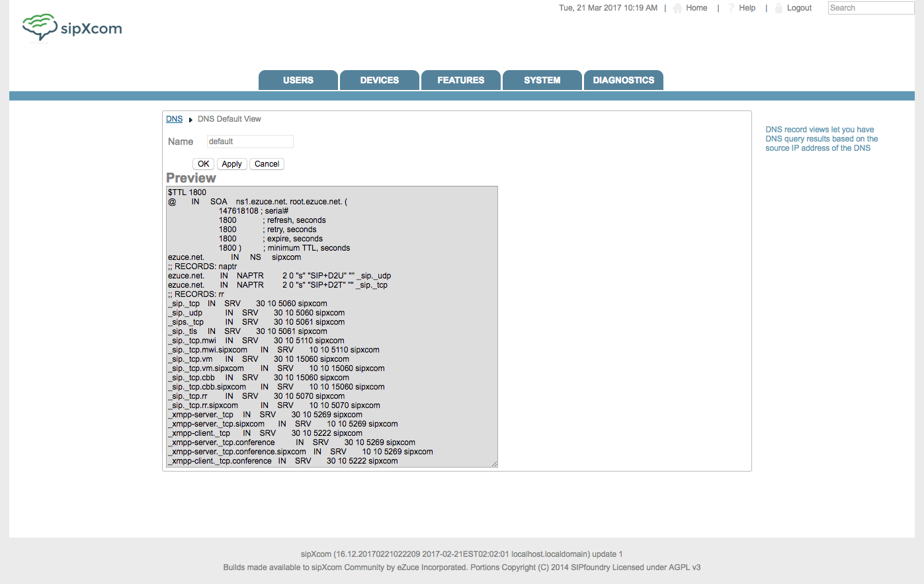Open the DIAGNOSTICS tab
This screenshot has height=584, width=924.
624,80
